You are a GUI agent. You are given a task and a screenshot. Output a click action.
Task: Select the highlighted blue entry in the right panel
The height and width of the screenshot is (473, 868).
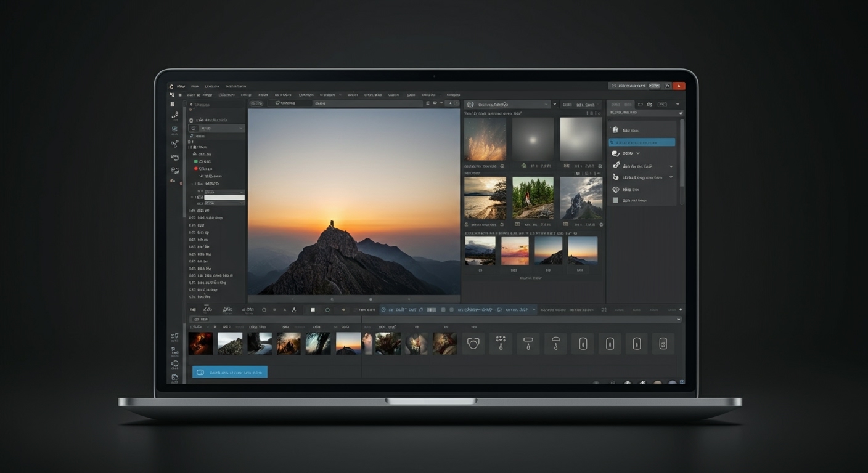tap(643, 142)
